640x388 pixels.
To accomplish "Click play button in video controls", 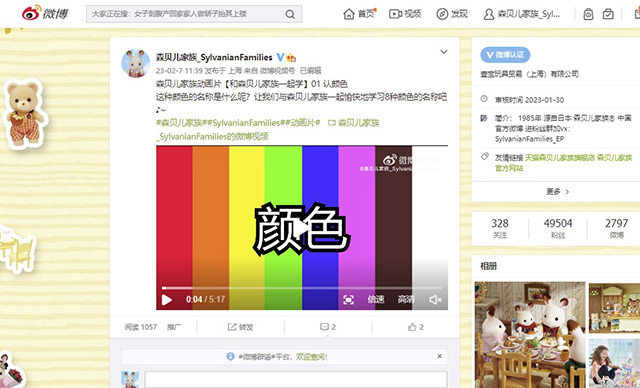I will click(167, 300).
